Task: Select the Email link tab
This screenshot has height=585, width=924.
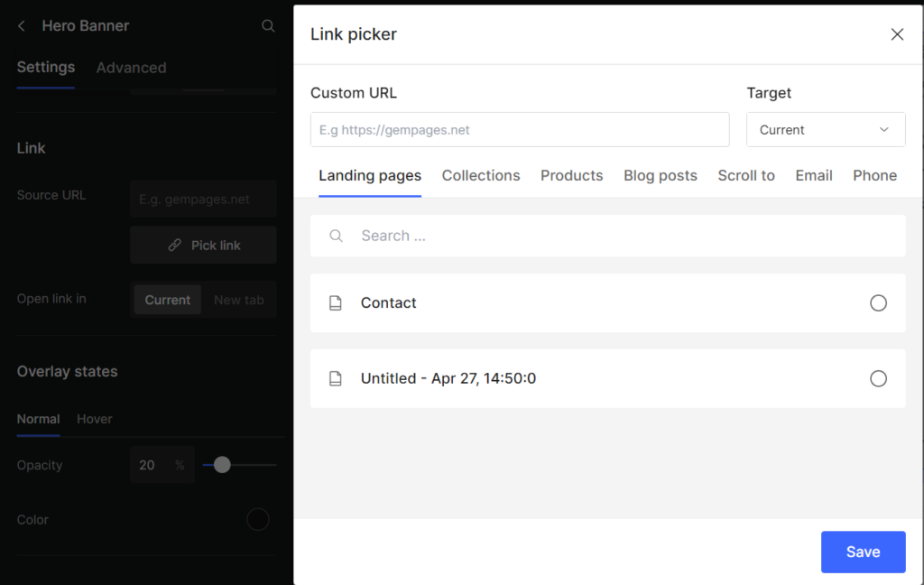Action: (813, 176)
